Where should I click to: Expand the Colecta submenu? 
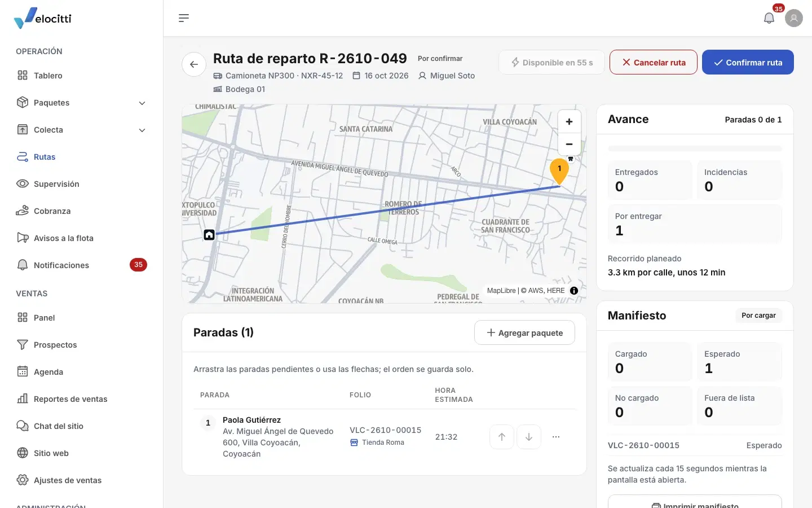142,130
